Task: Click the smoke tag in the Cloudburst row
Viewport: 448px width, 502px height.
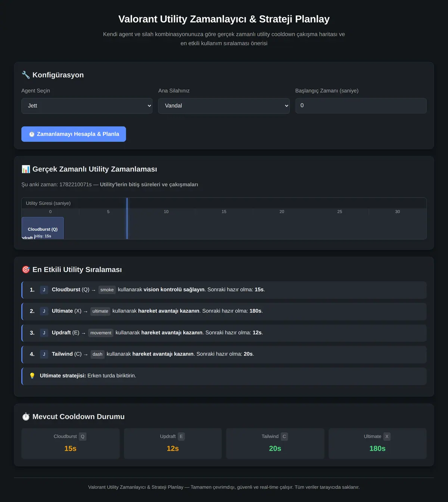Action: click(x=107, y=290)
